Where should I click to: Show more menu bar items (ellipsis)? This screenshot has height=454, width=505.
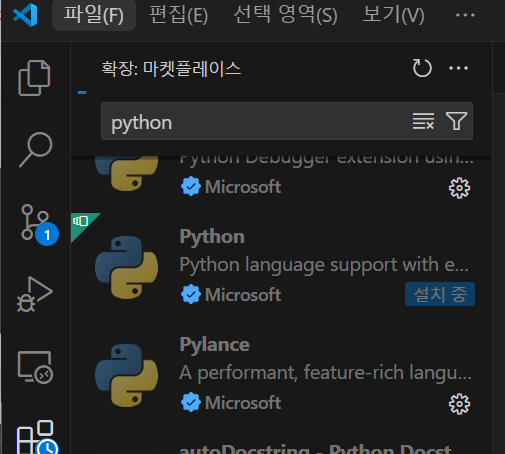coord(465,15)
